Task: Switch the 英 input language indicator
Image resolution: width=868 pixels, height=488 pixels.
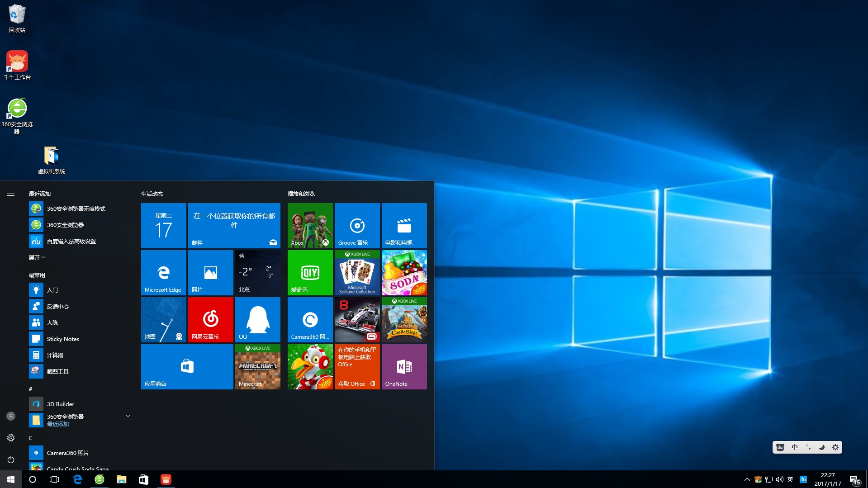Action: click(790, 479)
